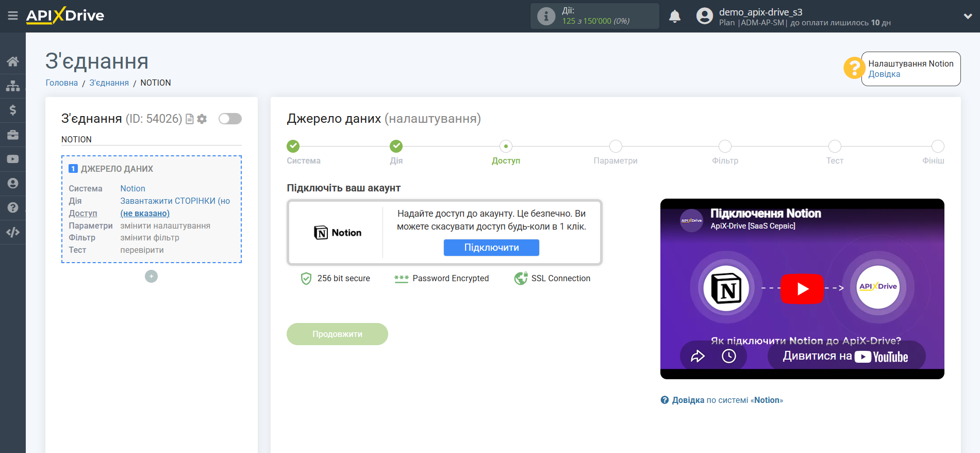This screenshot has width=980, height=453.
Task: Click the Notion logo in connect box
Action: click(338, 233)
